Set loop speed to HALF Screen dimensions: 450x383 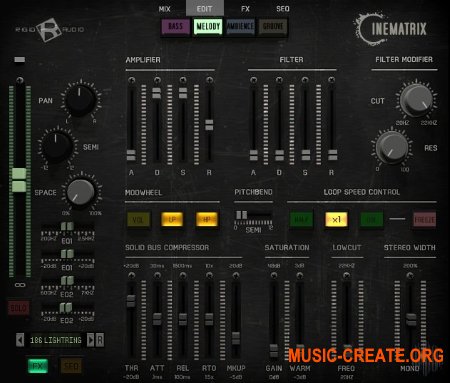pos(301,220)
